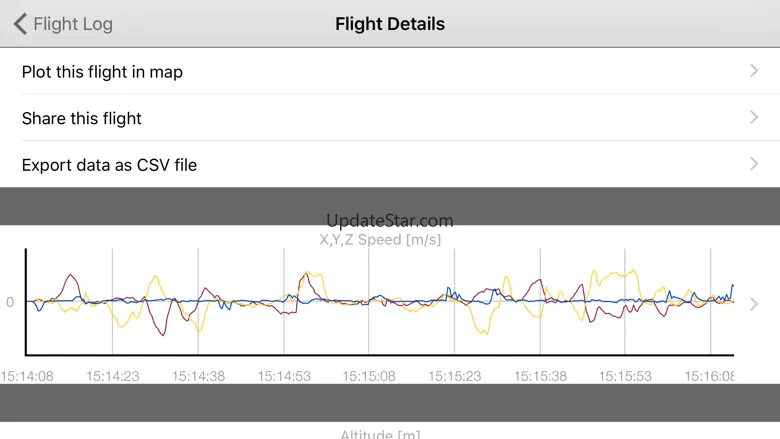This screenshot has height=439, width=780.
Task: Tap chevron next to Export CSV row
Action: click(x=754, y=164)
